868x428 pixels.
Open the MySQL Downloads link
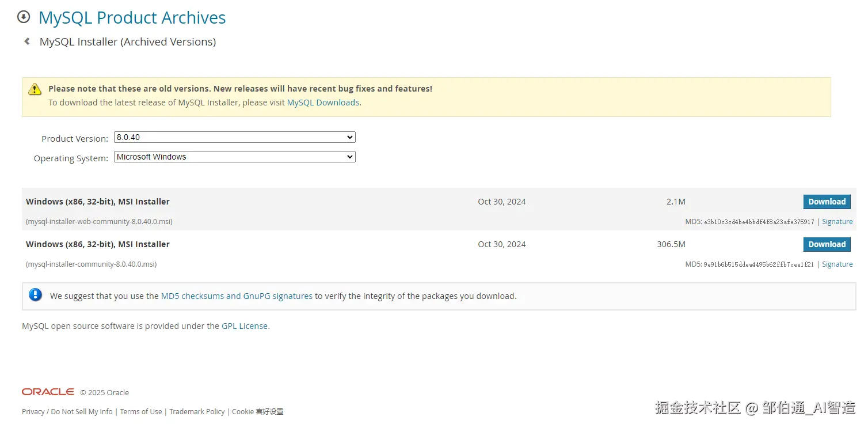click(x=323, y=103)
